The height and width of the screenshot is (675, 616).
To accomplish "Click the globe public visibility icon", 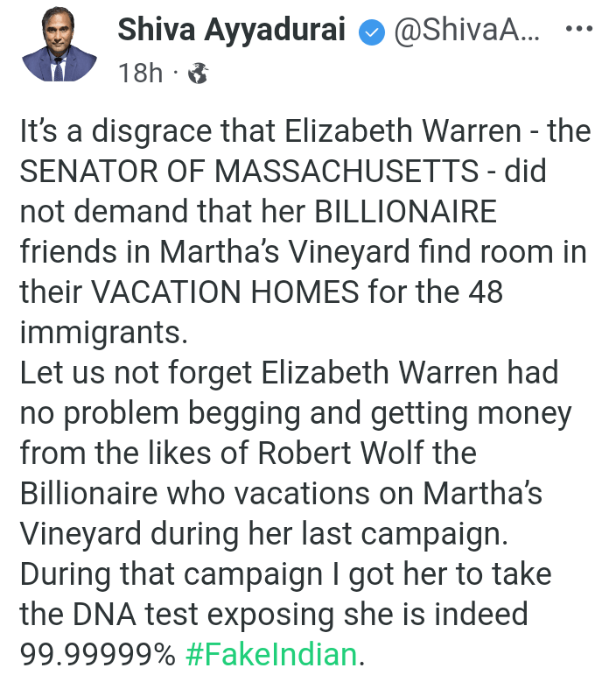I will pos(198,74).
